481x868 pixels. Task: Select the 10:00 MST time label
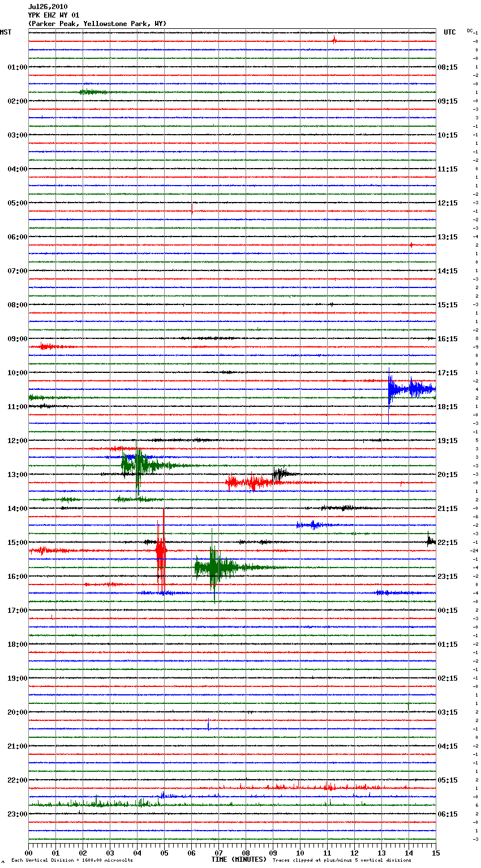(17, 373)
